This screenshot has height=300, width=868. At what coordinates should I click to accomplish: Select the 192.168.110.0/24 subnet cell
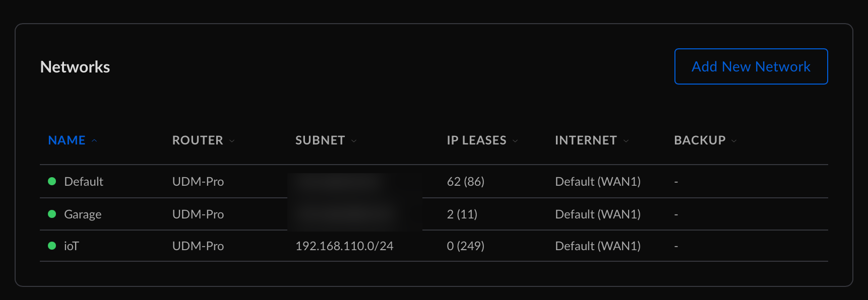[344, 246]
